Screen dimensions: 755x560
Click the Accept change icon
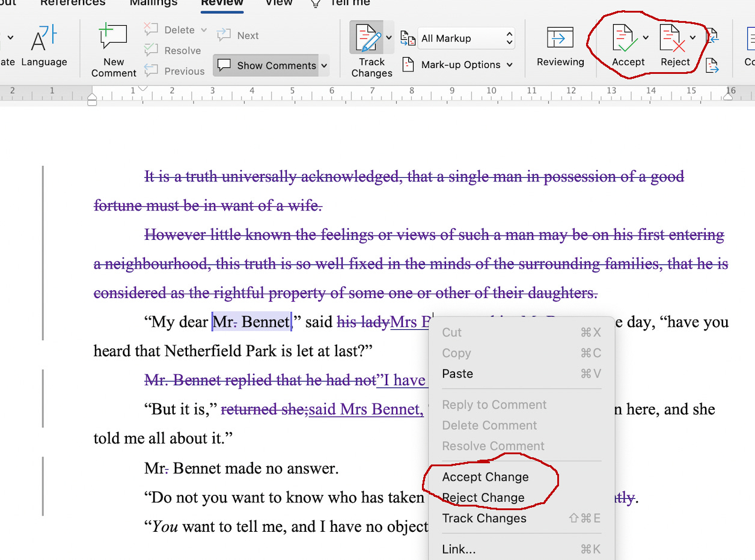click(624, 39)
